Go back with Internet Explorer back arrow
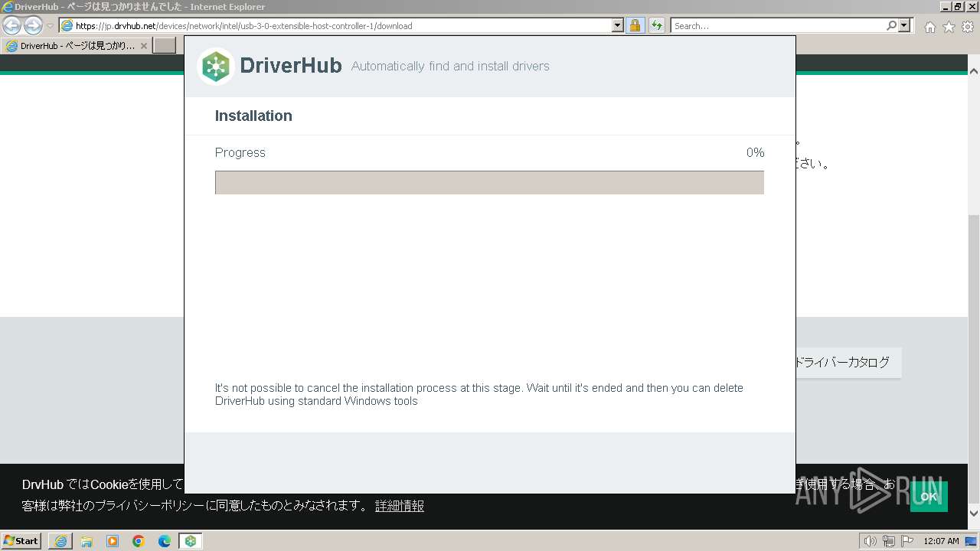 (12, 25)
